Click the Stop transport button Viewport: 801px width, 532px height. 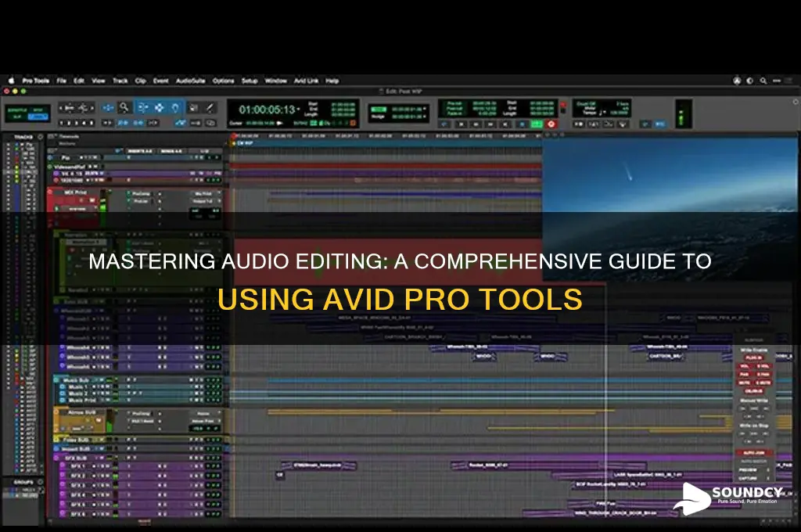(522, 124)
